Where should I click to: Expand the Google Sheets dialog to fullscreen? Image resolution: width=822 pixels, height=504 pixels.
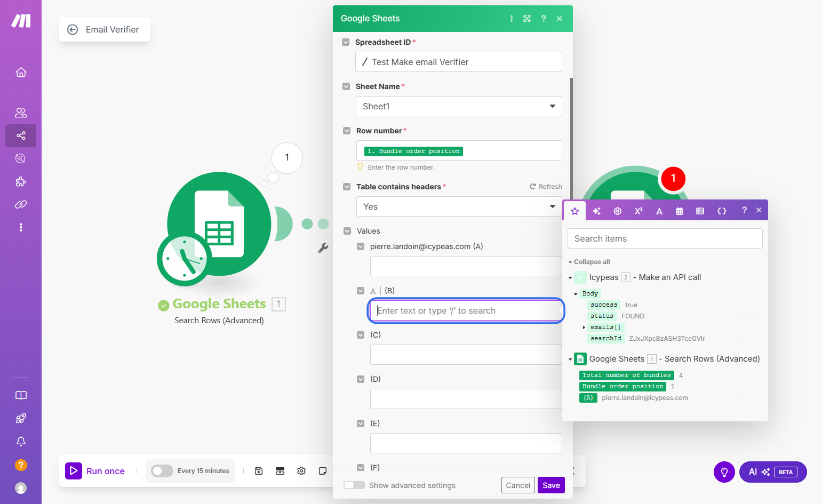(x=527, y=19)
